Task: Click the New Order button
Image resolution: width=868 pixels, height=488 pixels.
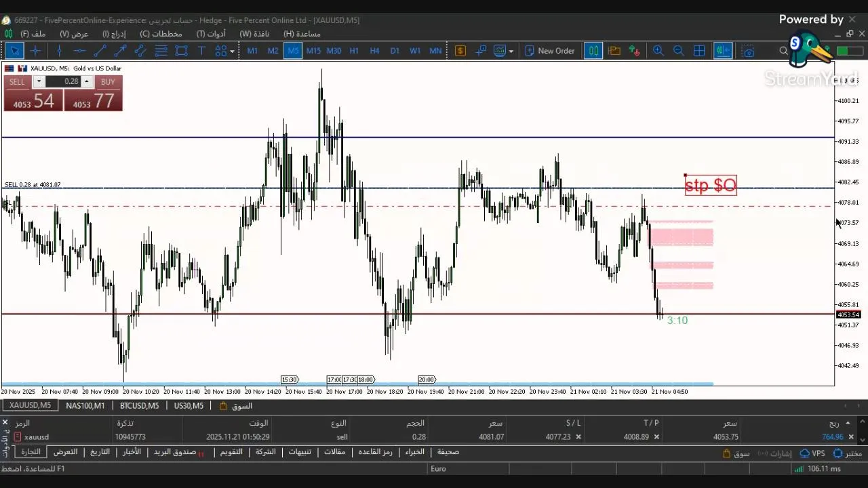Action: pos(549,51)
